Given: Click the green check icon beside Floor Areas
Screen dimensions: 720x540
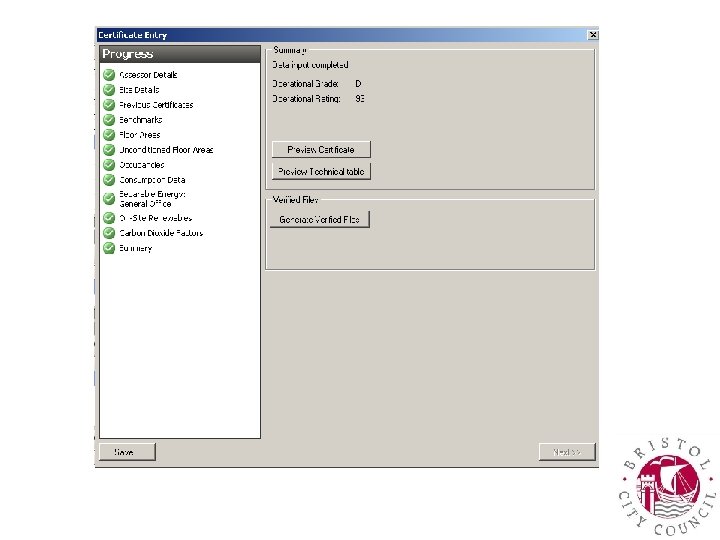Looking at the screenshot, I should (109, 135).
